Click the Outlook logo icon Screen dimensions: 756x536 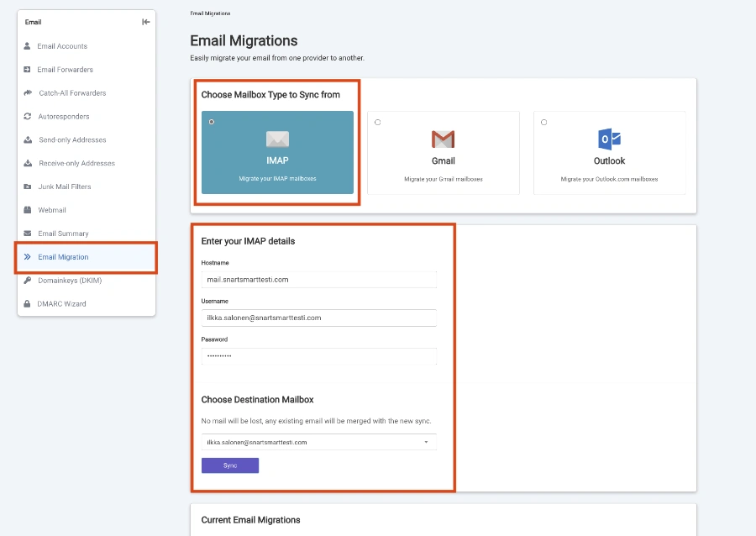coord(609,139)
